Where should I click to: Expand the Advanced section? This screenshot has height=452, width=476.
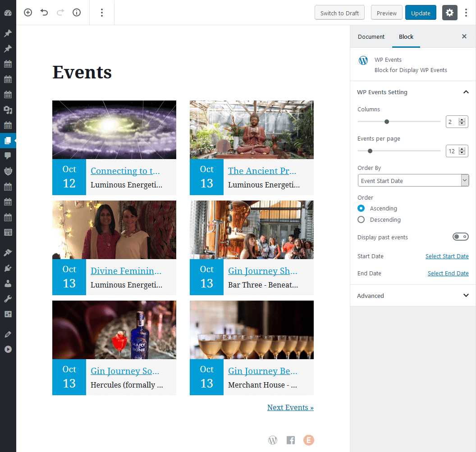[412, 295]
